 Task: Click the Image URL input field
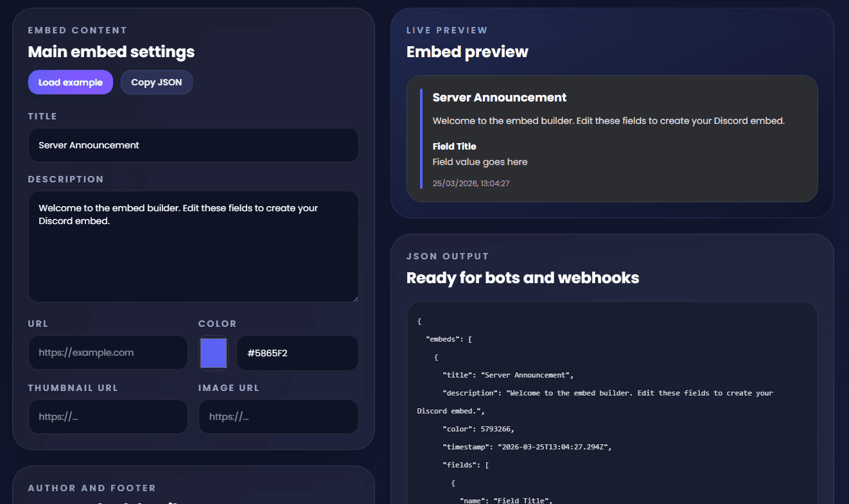pos(278,416)
